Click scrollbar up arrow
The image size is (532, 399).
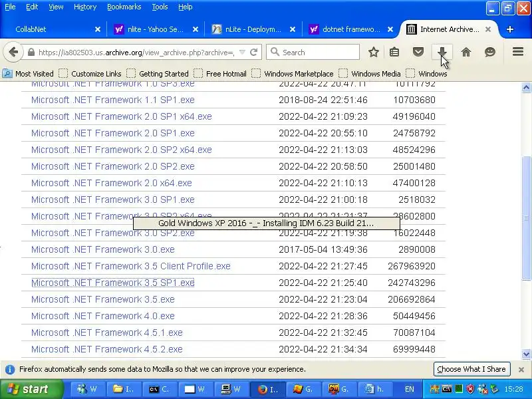click(526, 88)
